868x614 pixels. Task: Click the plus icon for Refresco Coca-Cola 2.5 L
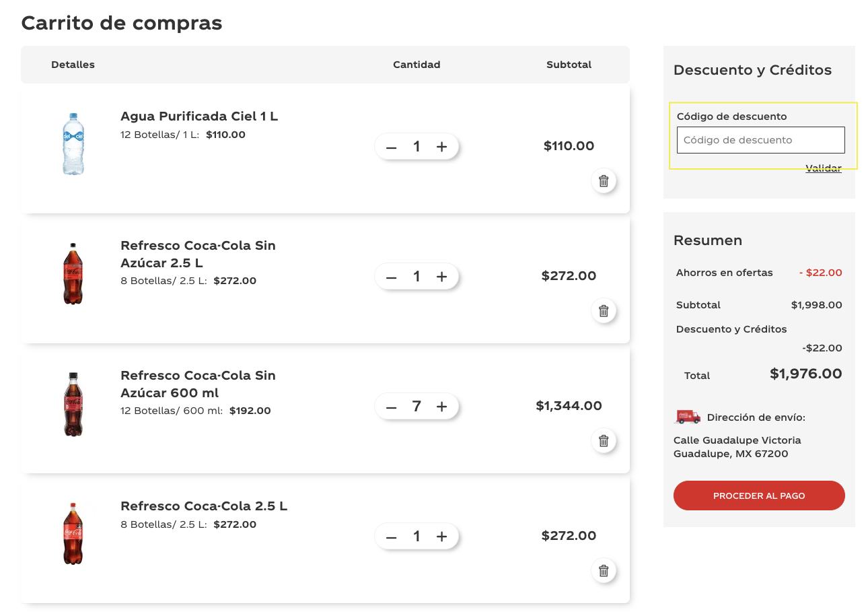[x=441, y=537]
